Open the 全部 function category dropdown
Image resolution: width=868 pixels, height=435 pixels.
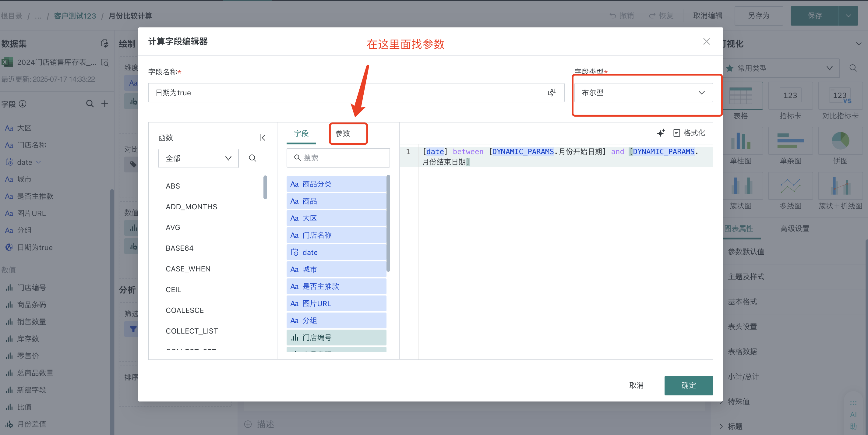coord(198,158)
